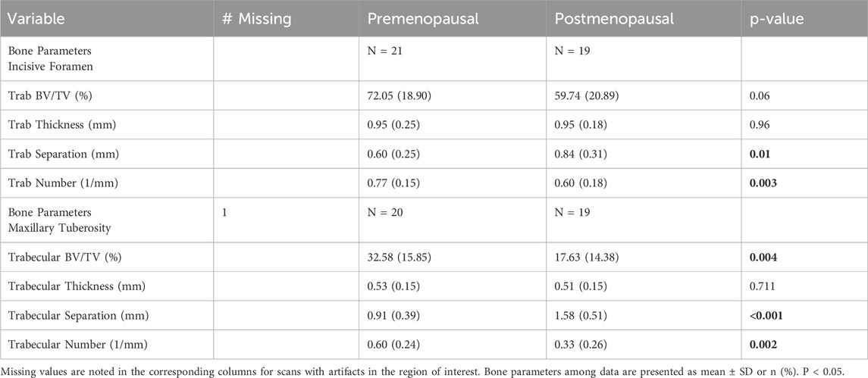Click Bone Parameters Maxillary Tuberosity label
Screen dimensions: 868x378
point(50,218)
